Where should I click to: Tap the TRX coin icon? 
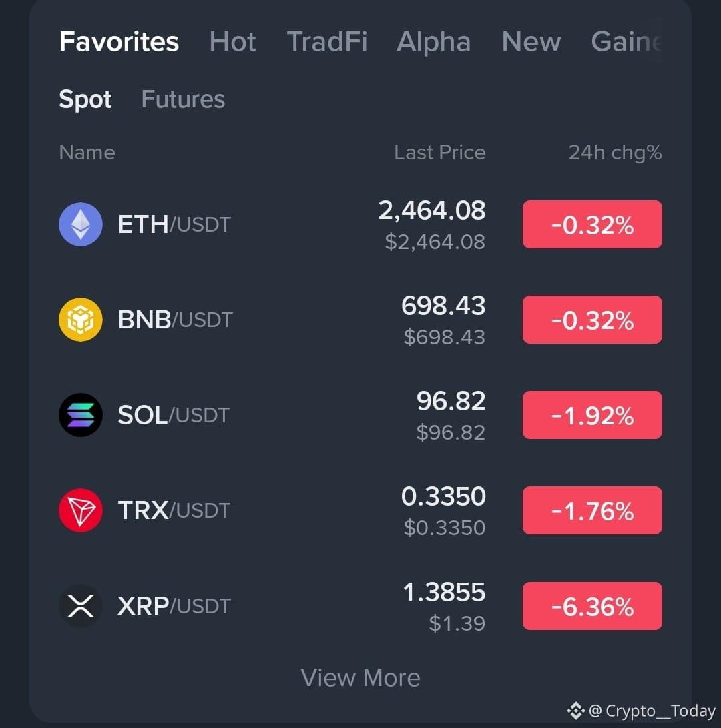[x=81, y=510]
